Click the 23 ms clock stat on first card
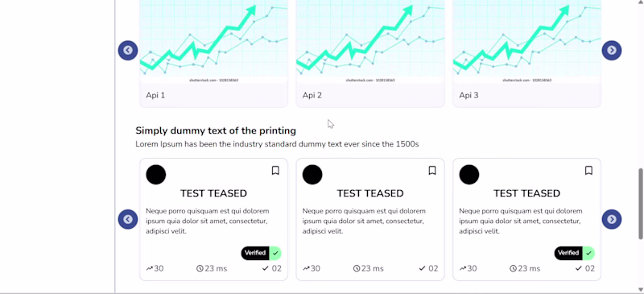The width and height of the screenshot is (644, 294). [212, 268]
